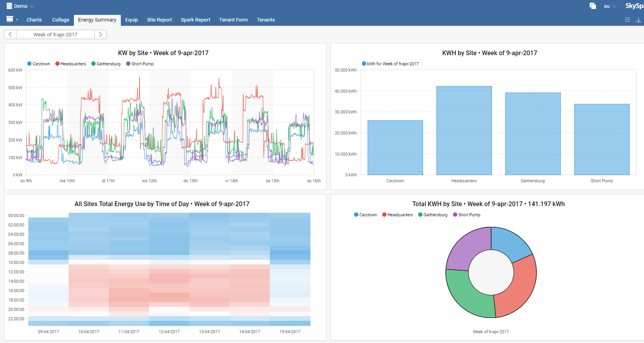Click the download export icon
644x343 pixels.
(639, 20)
